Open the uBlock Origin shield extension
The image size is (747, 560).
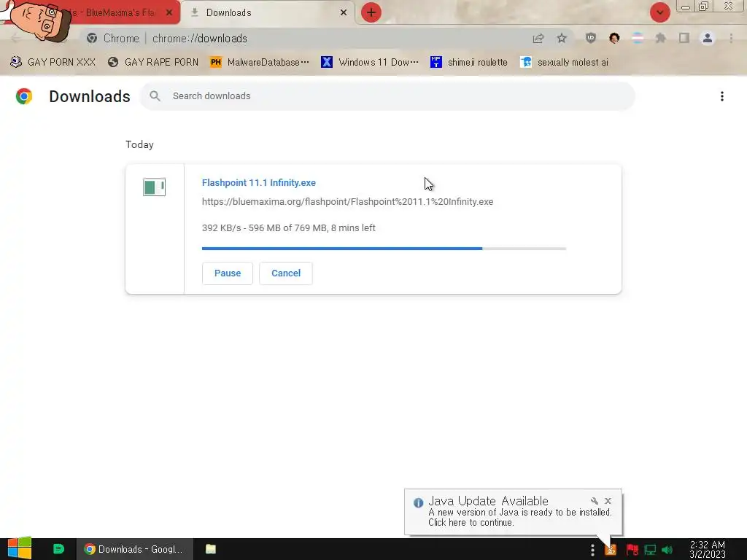(x=591, y=38)
